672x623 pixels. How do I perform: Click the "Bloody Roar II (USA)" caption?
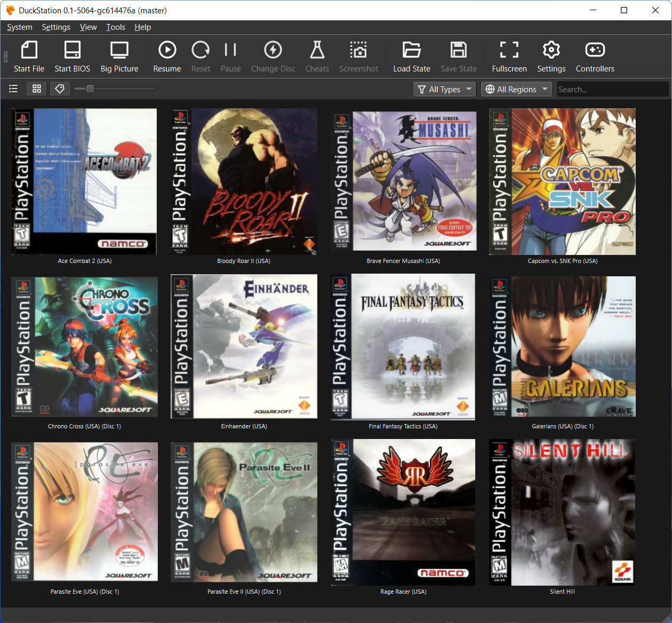tap(244, 261)
